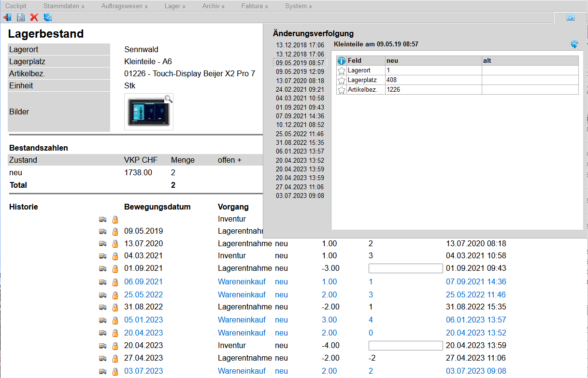Open the Archiv menu
The image size is (588, 378).
pyautogui.click(x=214, y=6)
